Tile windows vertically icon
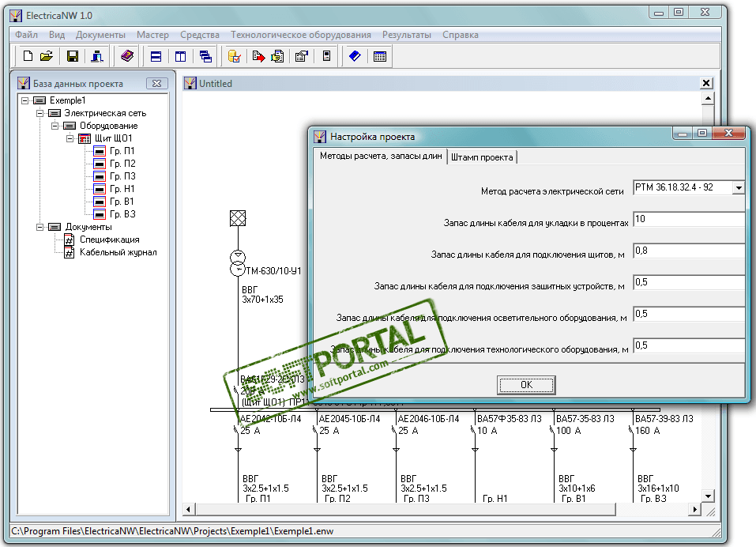Viewport: 756px width, 547px height. [x=180, y=56]
